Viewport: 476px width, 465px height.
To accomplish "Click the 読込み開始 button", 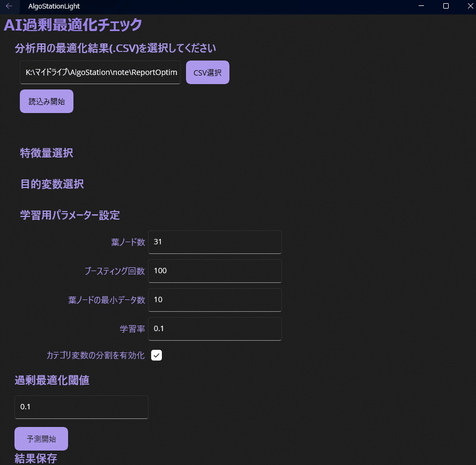I will click(47, 101).
